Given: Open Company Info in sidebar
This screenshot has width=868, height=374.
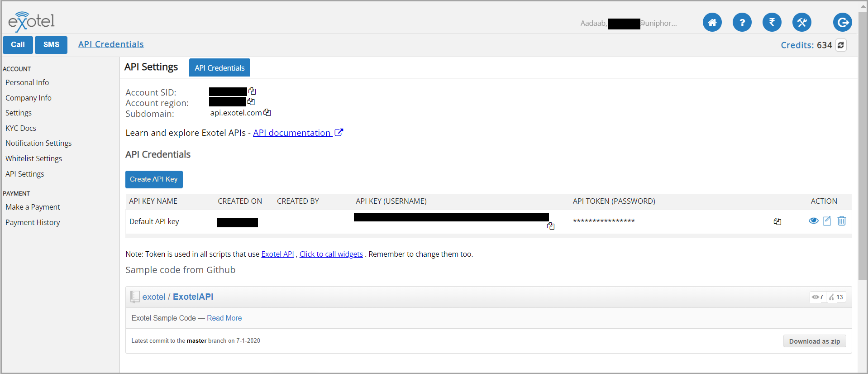Looking at the screenshot, I should pyautogui.click(x=29, y=98).
